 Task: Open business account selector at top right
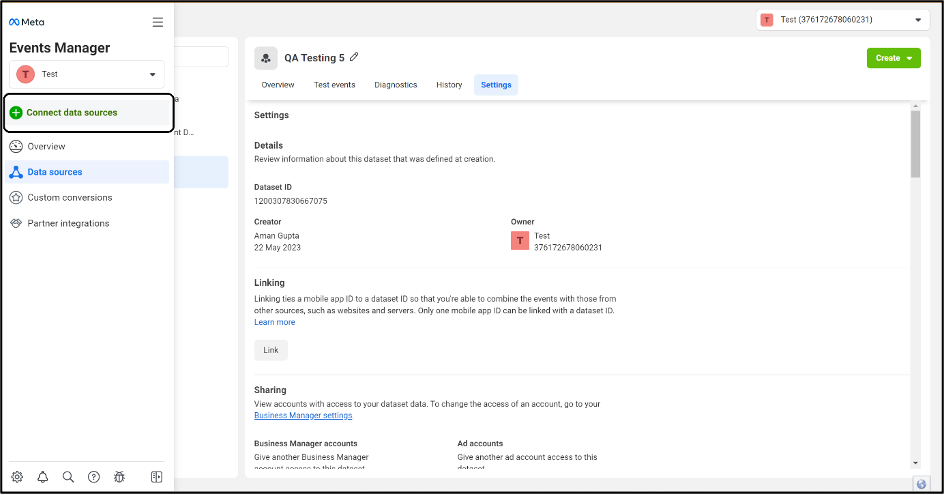[843, 20]
